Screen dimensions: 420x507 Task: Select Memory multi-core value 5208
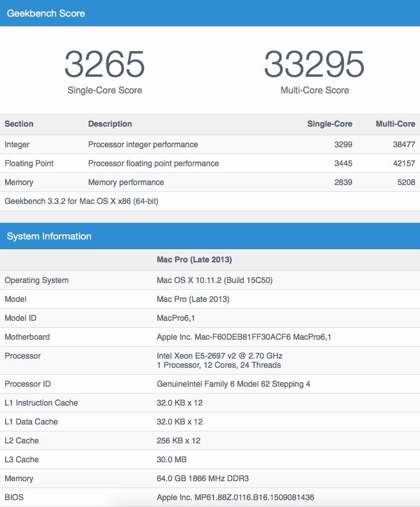[406, 182]
